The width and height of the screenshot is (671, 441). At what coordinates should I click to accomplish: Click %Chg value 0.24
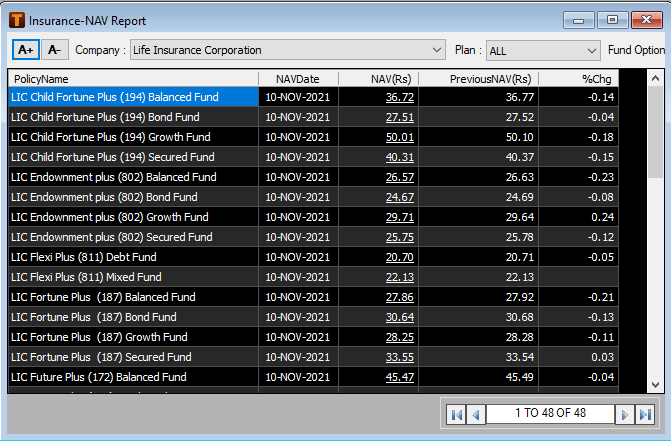603,217
